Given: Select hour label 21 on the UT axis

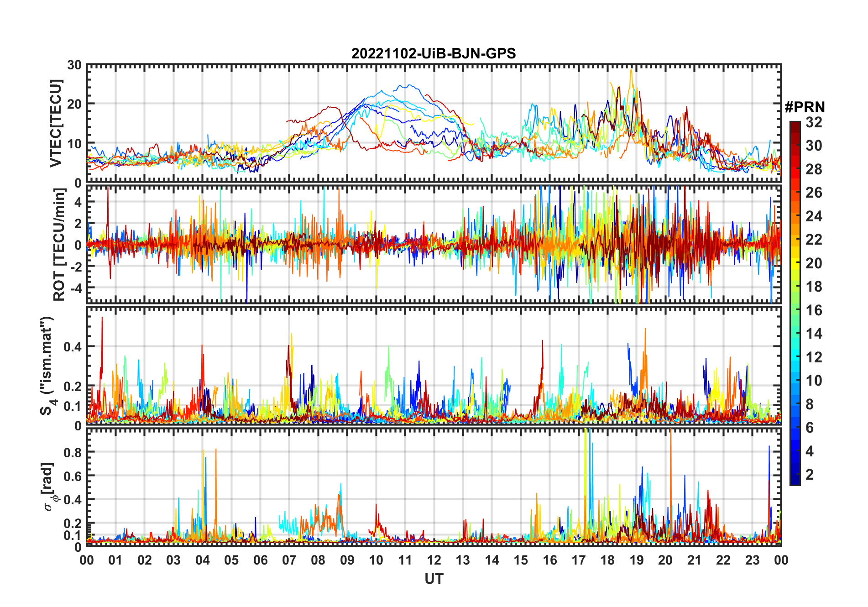Looking at the screenshot, I should tap(694, 560).
